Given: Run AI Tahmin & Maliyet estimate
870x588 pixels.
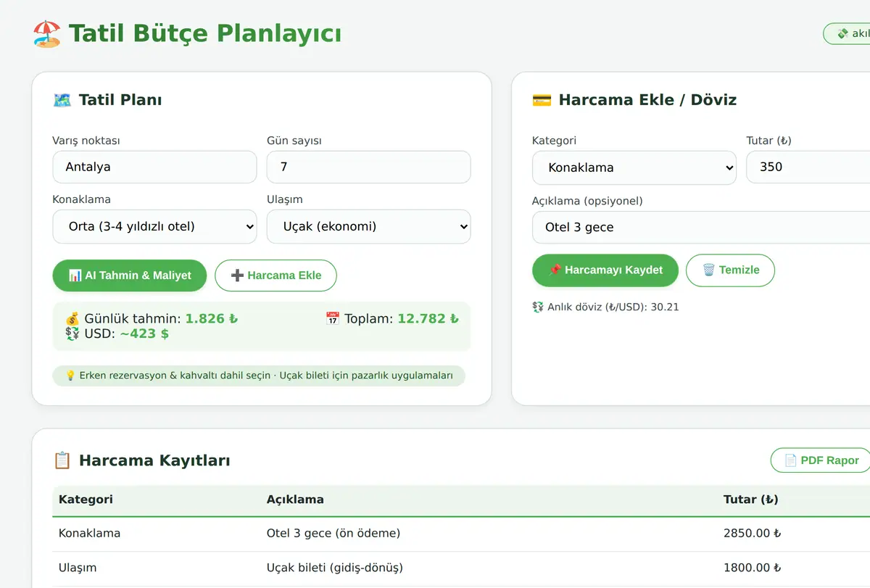Looking at the screenshot, I should (x=130, y=276).
